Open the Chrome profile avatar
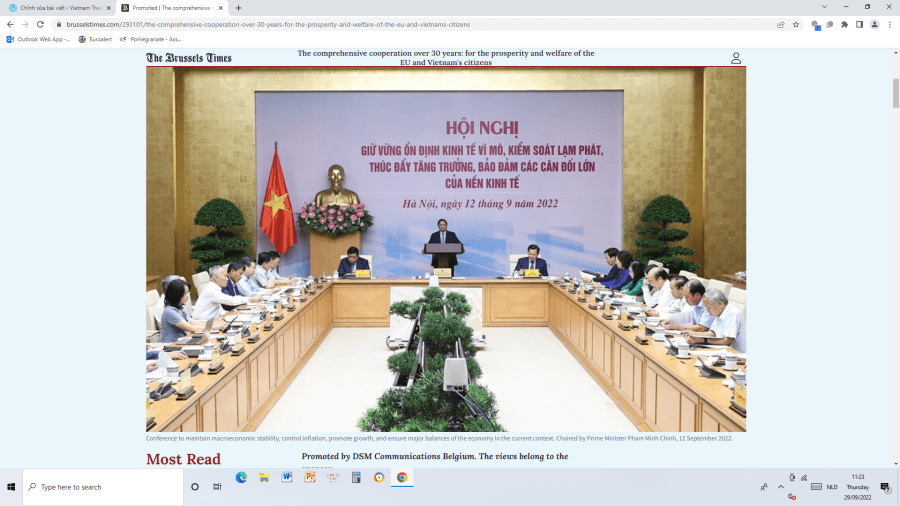 (x=874, y=24)
